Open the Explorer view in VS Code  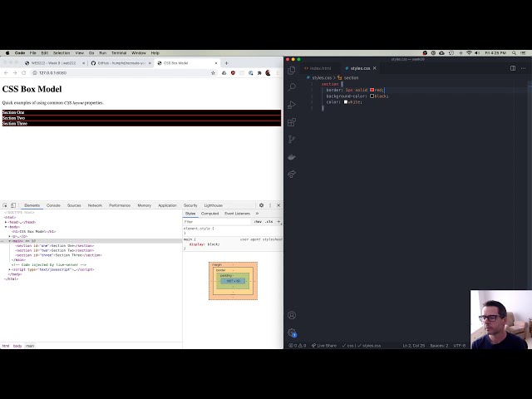(x=292, y=70)
